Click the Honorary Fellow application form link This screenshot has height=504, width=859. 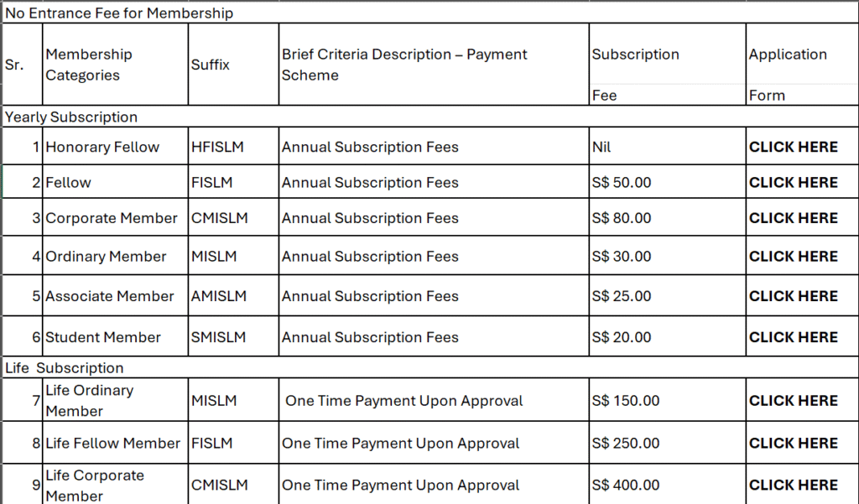pyautogui.click(x=793, y=147)
